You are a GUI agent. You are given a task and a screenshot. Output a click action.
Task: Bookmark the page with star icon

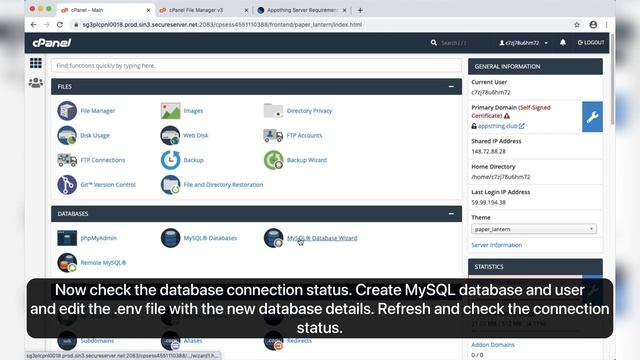click(x=577, y=24)
